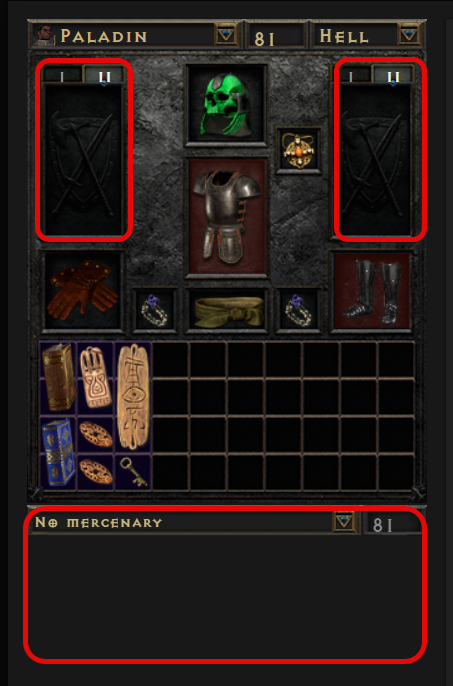Select the plate body armor item
The height and width of the screenshot is (686, 453).
pyautogui.click(x=226, y=217)
